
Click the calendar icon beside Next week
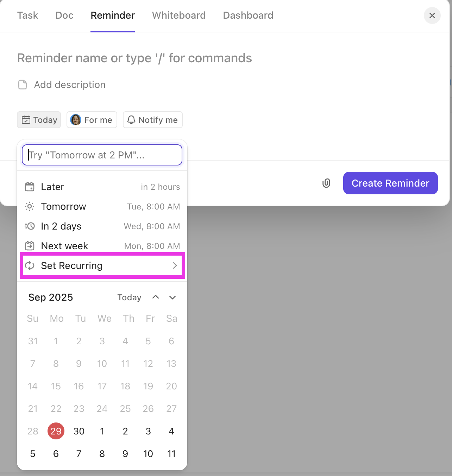pyautogui.click(x=30, y=245)
